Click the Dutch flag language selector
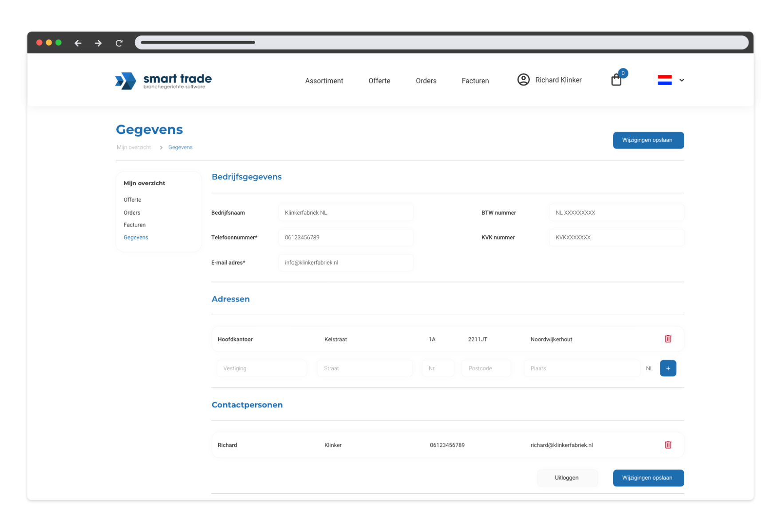Viewport: 781px width, 532px height. 664,80
